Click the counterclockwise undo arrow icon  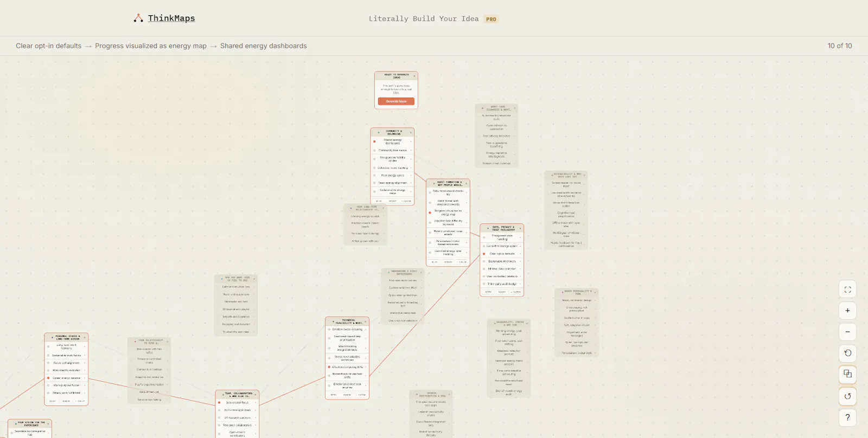[x=847, y=353]
